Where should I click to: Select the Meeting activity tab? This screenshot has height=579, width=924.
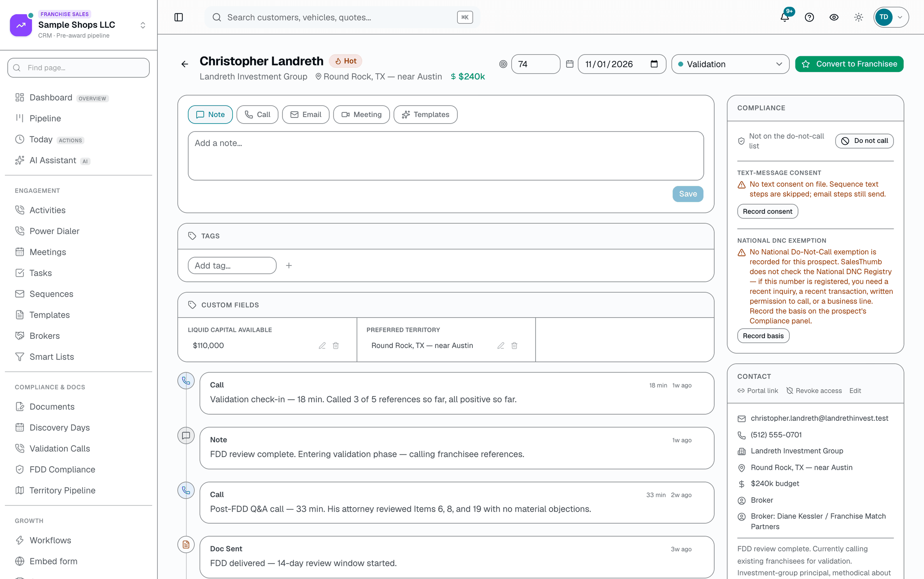click(362, 115)
